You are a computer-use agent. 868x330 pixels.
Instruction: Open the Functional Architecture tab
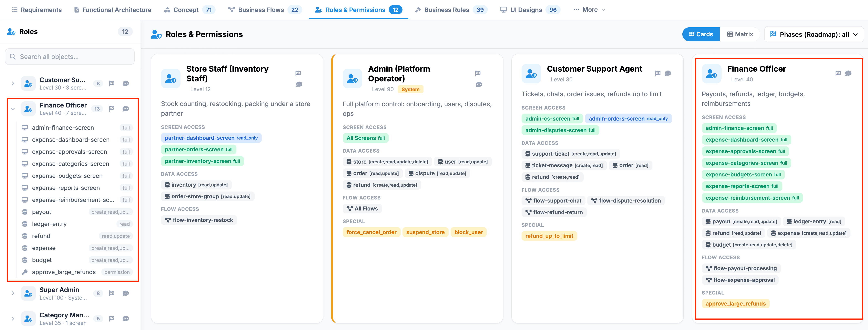pos(113,10)
